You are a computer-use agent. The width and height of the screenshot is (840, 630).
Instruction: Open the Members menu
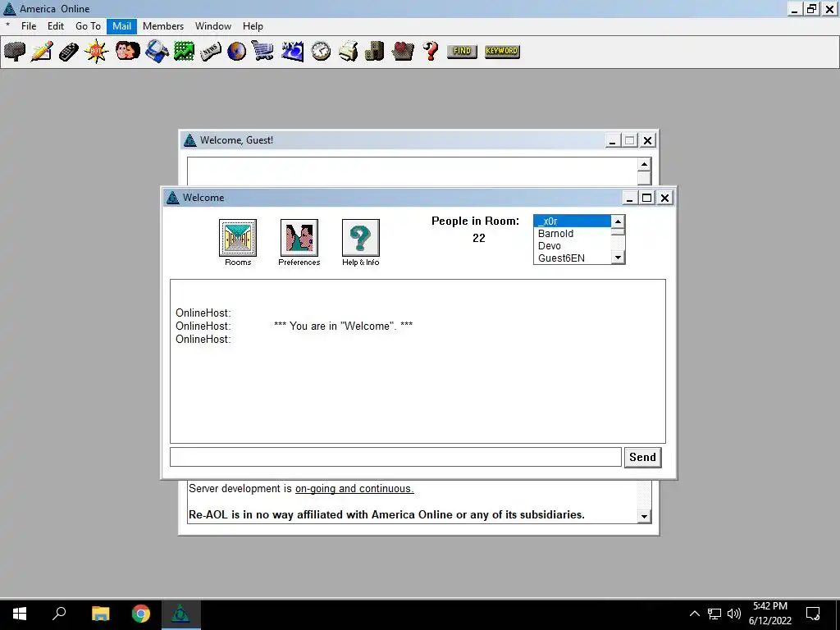tap(163, 26)
